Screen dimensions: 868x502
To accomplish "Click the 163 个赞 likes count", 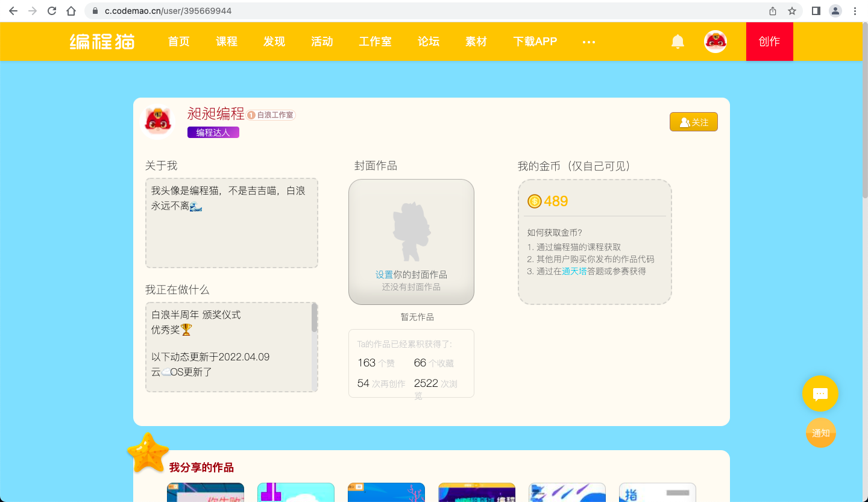I will (376, 363).
